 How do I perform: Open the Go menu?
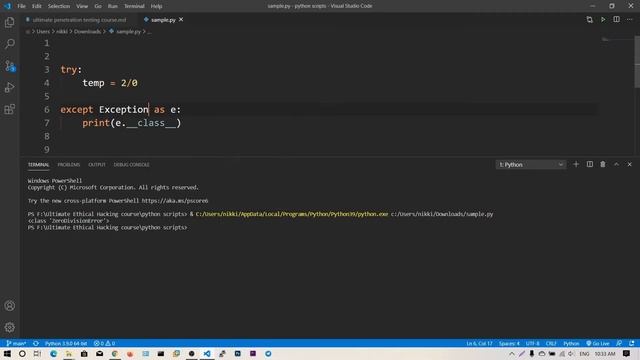(x=98, y=6)
